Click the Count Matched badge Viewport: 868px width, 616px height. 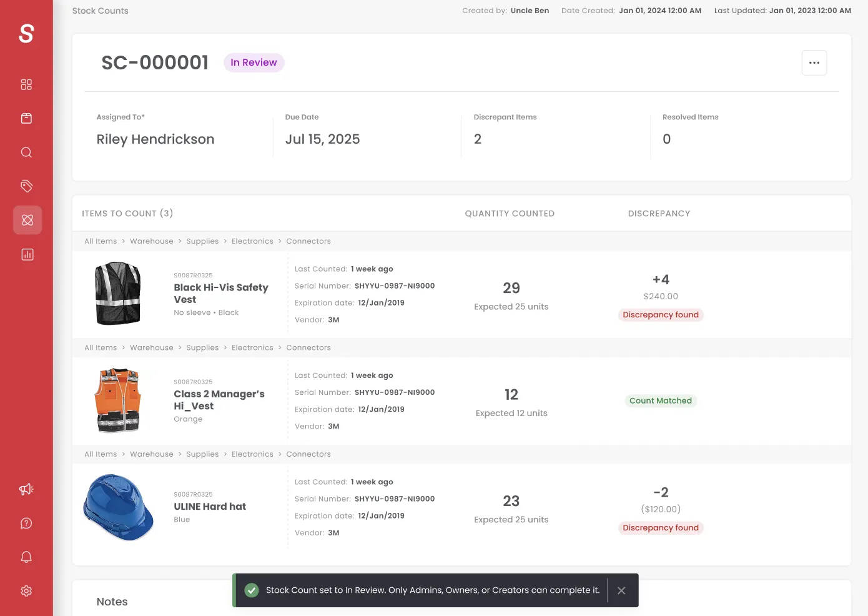click(x=661, y=401)
